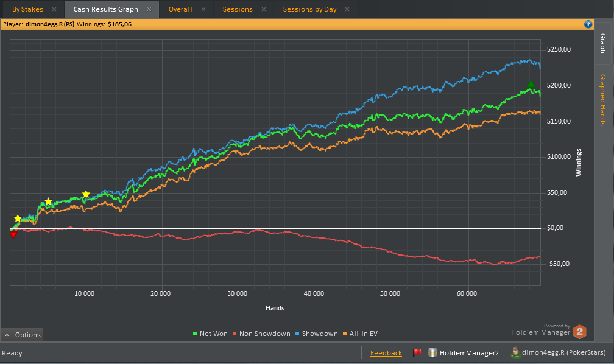Click the red downward triangle marker at graph start
The width and height of the screenshot is (614, 364).
[x=13, y=234]
